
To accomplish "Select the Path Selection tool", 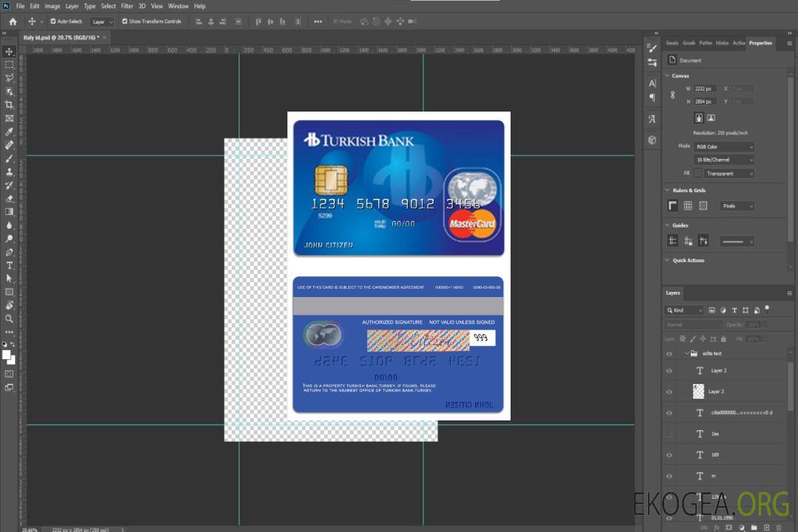I will [9, 279].
